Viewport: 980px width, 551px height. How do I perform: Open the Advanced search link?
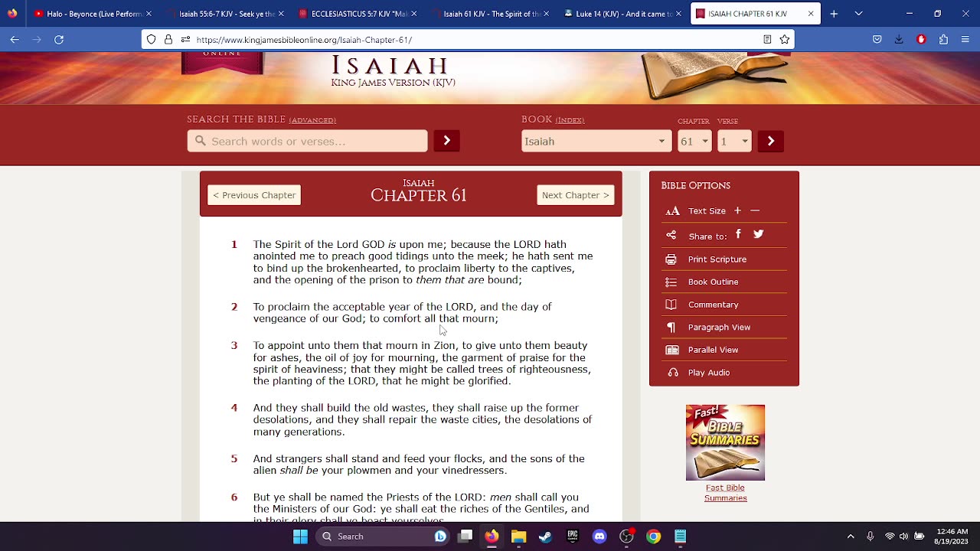click(x=312, y=120)
